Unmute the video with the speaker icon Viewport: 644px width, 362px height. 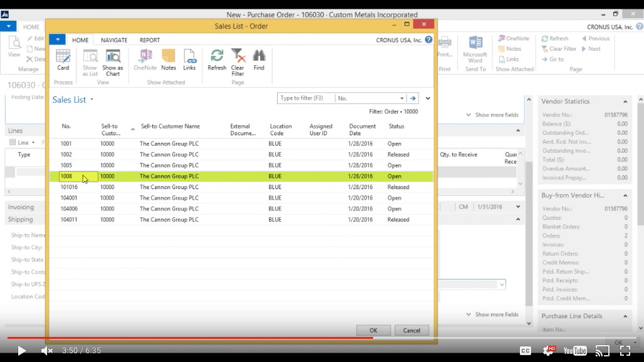click(47, 351)
